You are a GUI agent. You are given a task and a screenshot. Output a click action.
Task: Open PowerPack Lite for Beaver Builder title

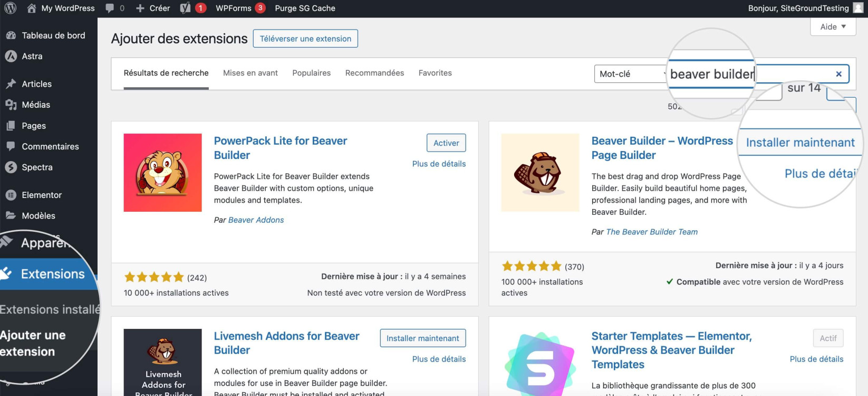point(281,148)
